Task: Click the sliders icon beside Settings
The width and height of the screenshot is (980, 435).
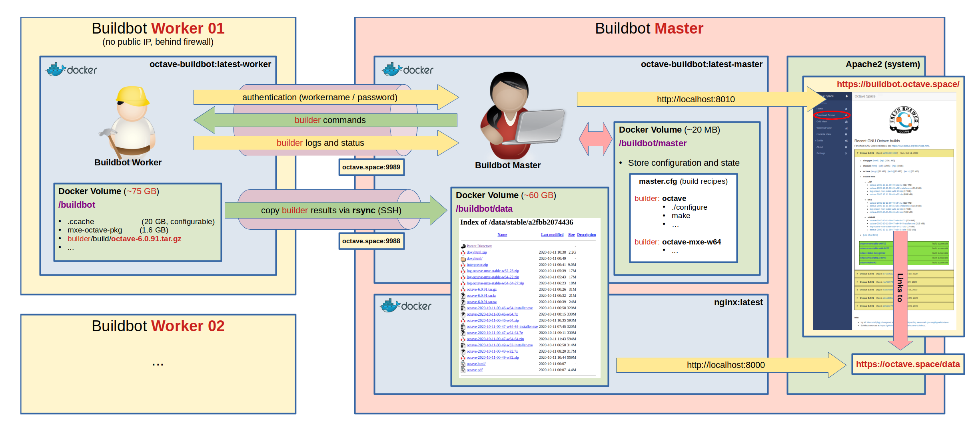Action: tap(846, 153)
